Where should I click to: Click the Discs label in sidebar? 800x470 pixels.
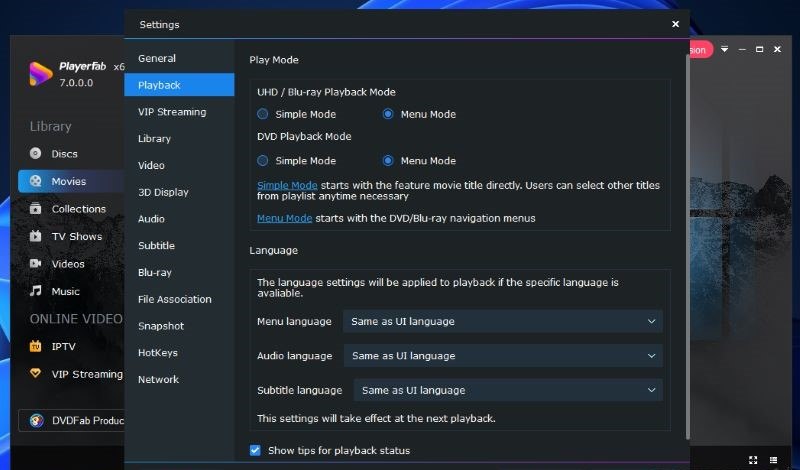click(64, 154)
